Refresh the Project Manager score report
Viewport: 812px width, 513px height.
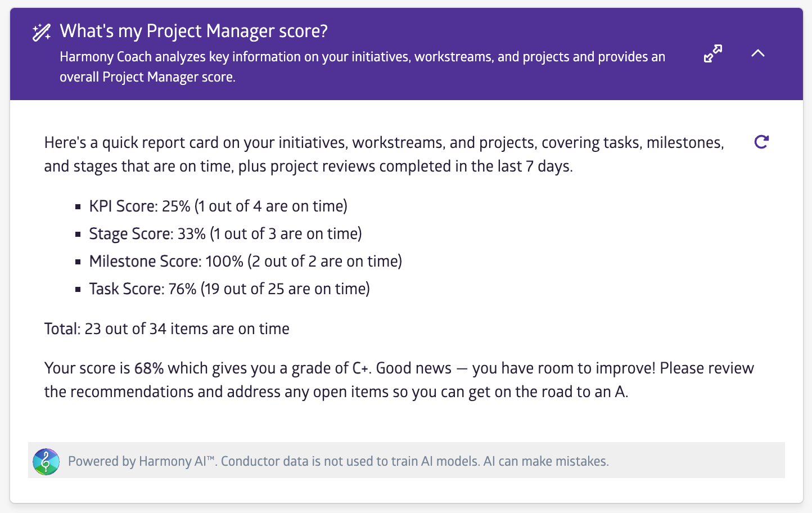(761, 142)
